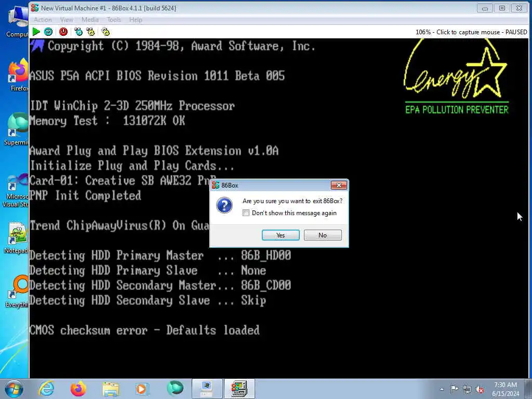
Task: Enable "Don't show this message again" checkbox
Action: (246, 212)
